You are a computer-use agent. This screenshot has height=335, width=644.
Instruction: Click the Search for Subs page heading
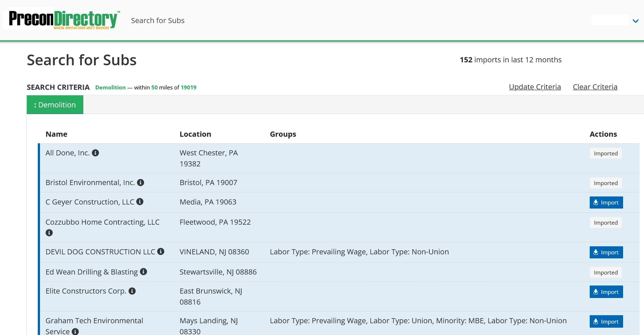(82, 60)
